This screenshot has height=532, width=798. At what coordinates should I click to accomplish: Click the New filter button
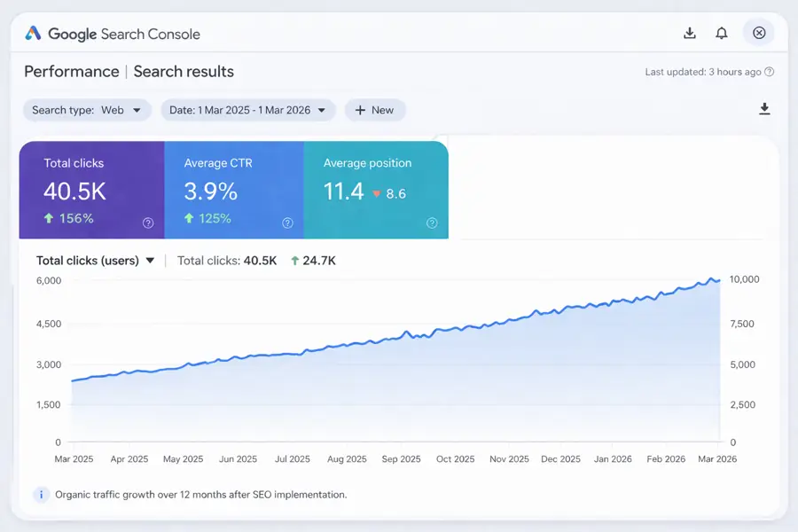[x=375, y=110]
